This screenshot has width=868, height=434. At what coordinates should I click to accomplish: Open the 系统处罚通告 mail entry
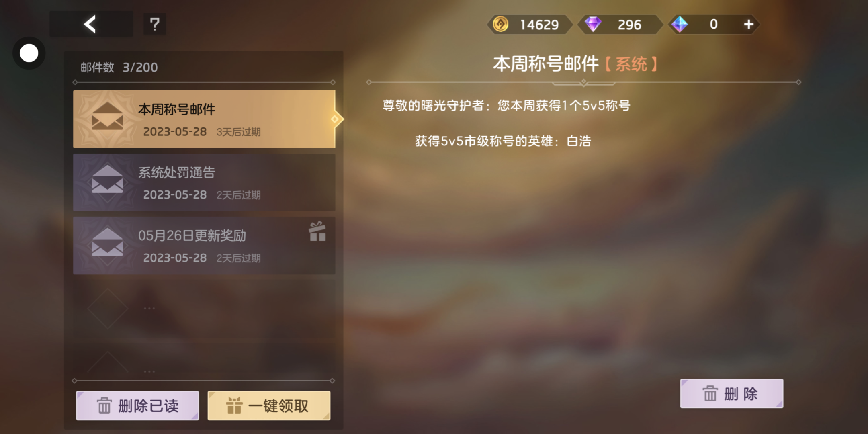click(204, 182)
